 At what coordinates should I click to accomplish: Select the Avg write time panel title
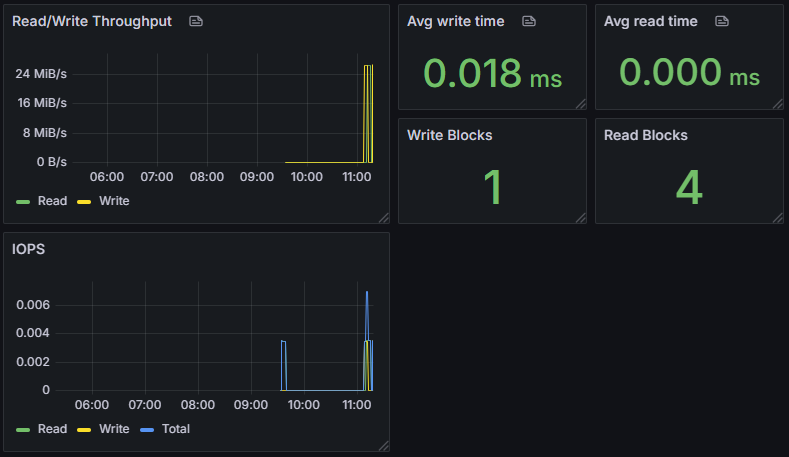(x=455, y=21)
